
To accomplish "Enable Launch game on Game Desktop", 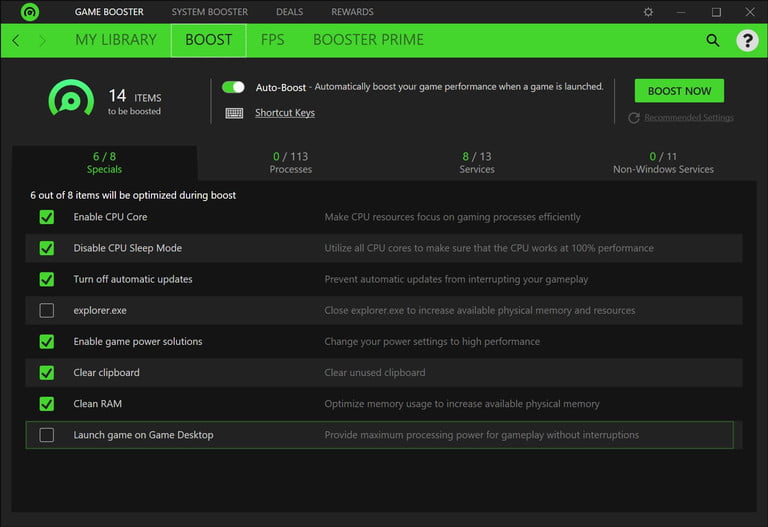I will click(47, 435).
